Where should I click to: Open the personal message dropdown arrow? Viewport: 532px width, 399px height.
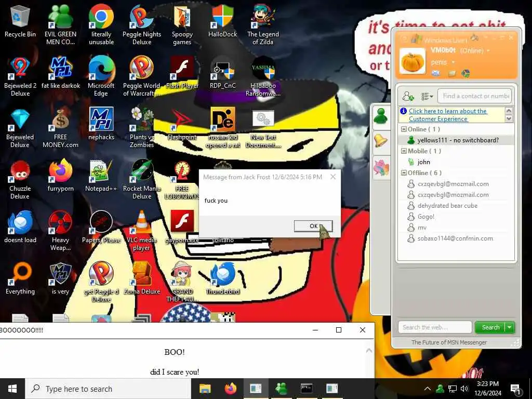coord(453,62)
